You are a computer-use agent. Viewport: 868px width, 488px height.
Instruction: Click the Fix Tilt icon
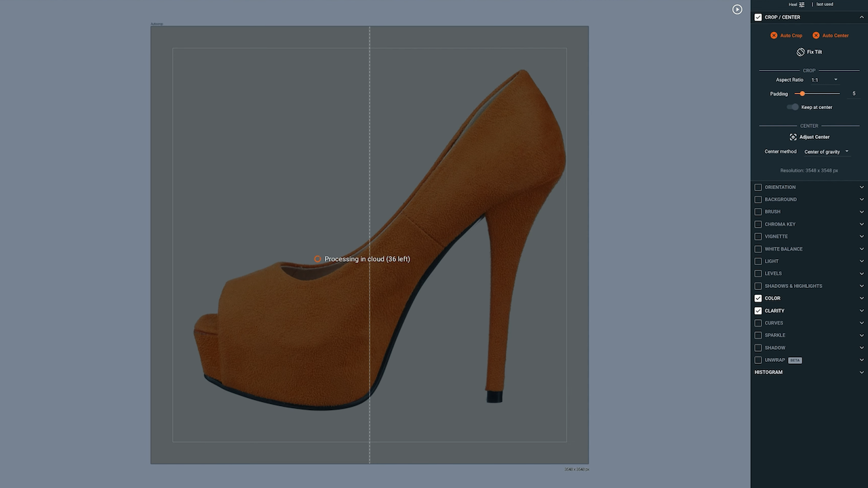coord(799,52)
